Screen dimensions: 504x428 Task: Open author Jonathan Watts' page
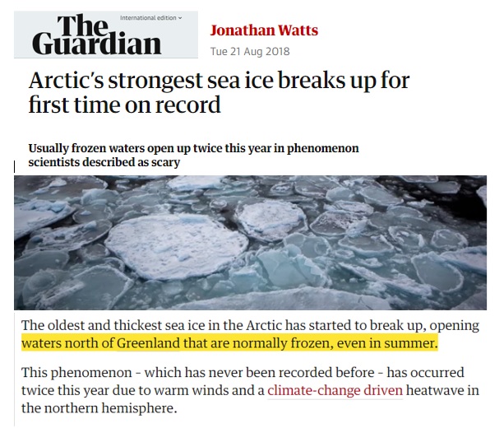coord(264,30)
